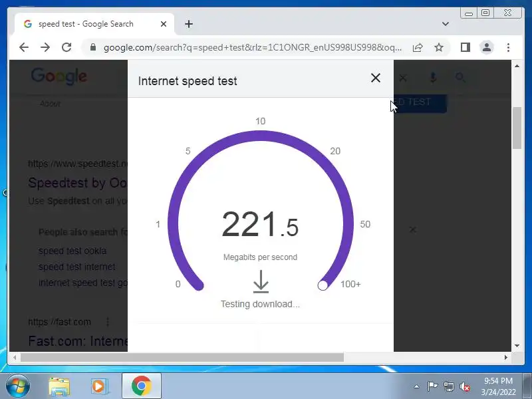Click the address bar URL
Viewport: 532px width, 399px height.
253,47
